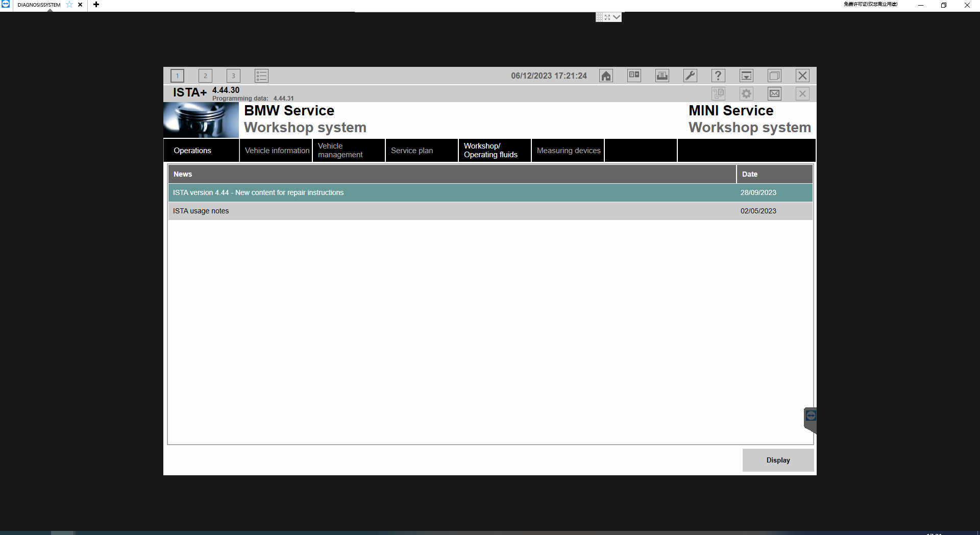Image resolution: width=980 pixels, height=535 pixels.
Task: Switch to Vehicle information tab
Action: (276, 151)
